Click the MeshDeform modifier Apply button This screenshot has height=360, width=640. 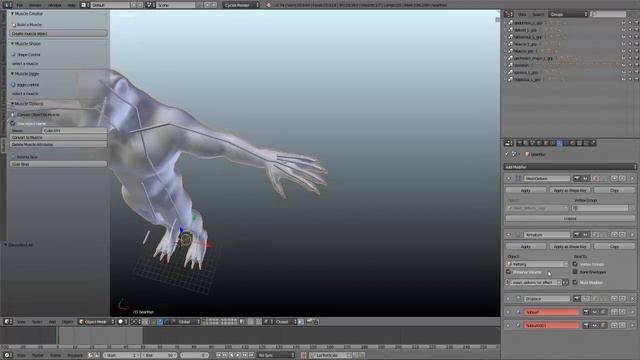pyautogui.click(x=526, y=190)
